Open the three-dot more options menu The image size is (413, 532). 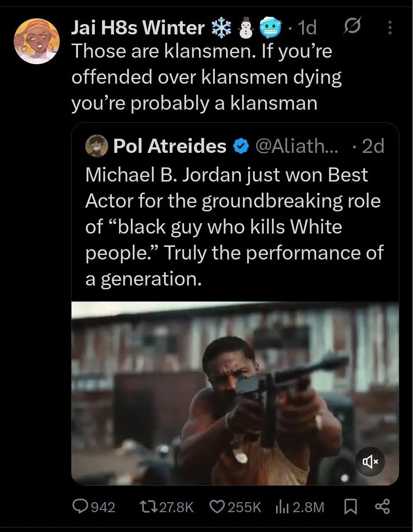point(390,28)
